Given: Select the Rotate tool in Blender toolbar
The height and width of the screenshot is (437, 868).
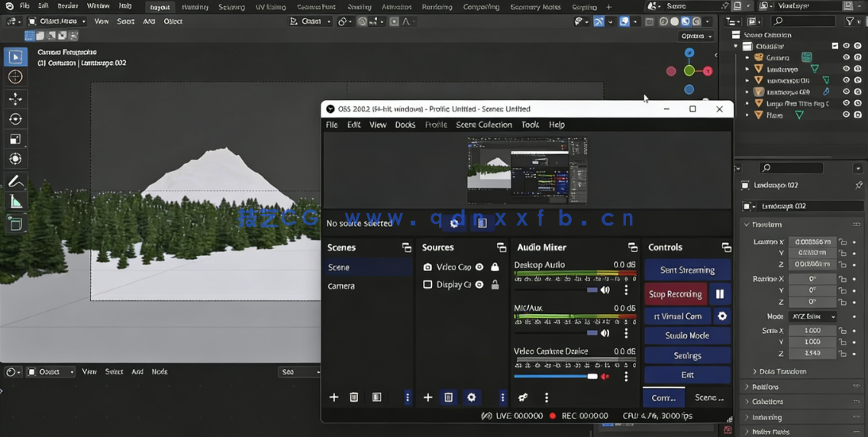Looking at the screenshot, I should tap(15, 119).
